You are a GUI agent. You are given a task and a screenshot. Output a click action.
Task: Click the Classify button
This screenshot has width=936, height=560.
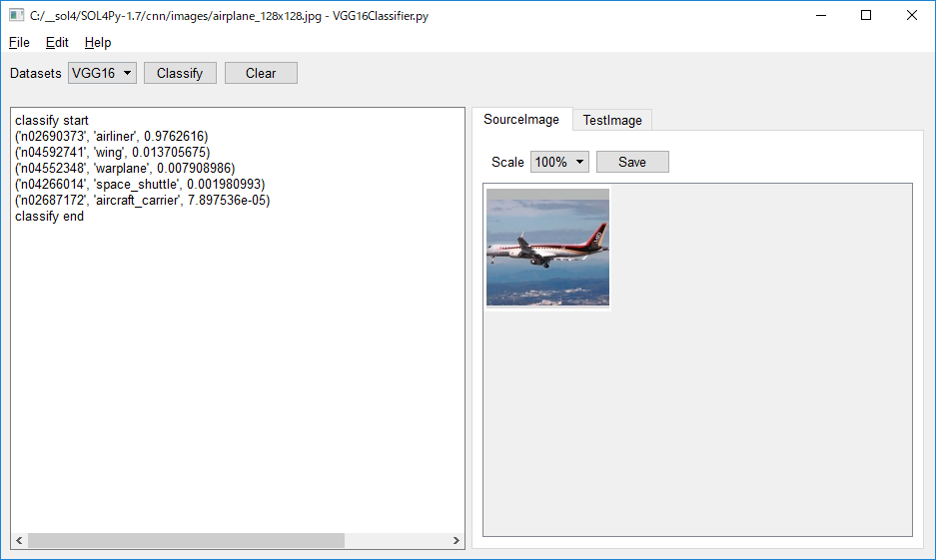tap(180, 73)
